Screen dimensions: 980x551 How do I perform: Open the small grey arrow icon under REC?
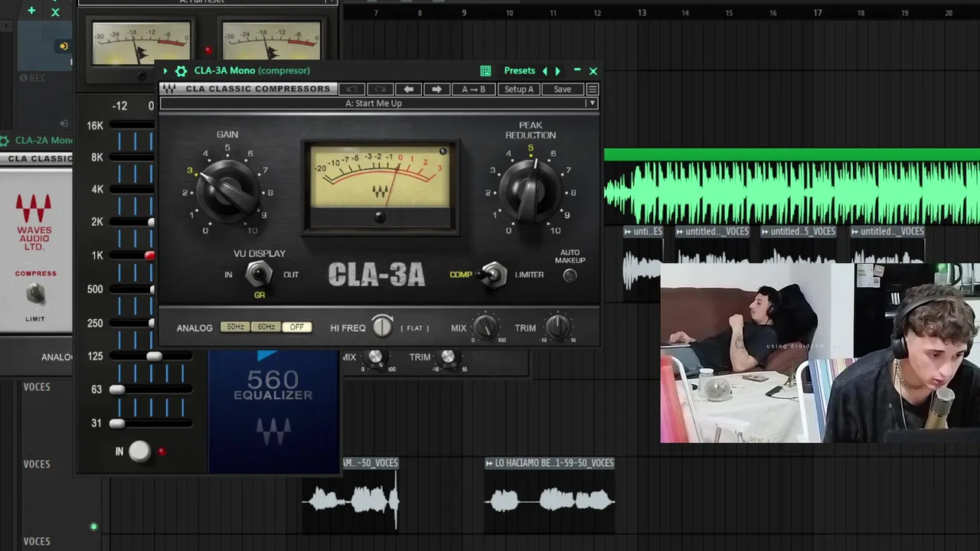(64, 122)
